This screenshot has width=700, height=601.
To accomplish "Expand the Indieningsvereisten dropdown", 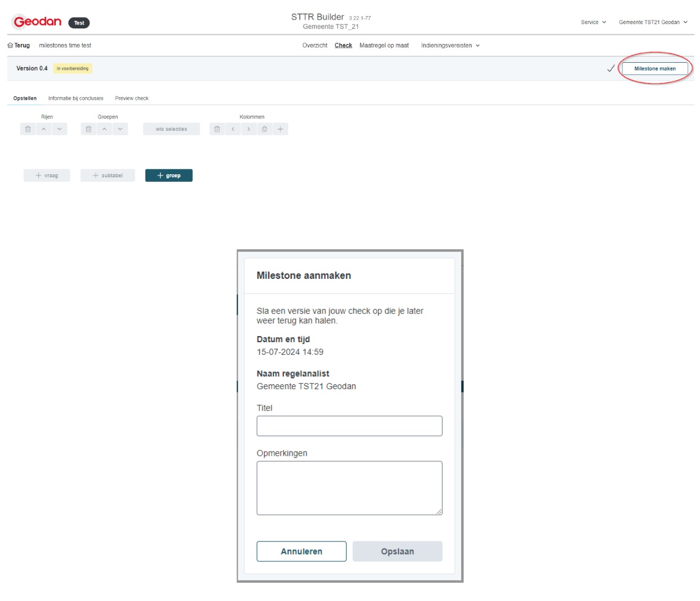I will (450, 46).
